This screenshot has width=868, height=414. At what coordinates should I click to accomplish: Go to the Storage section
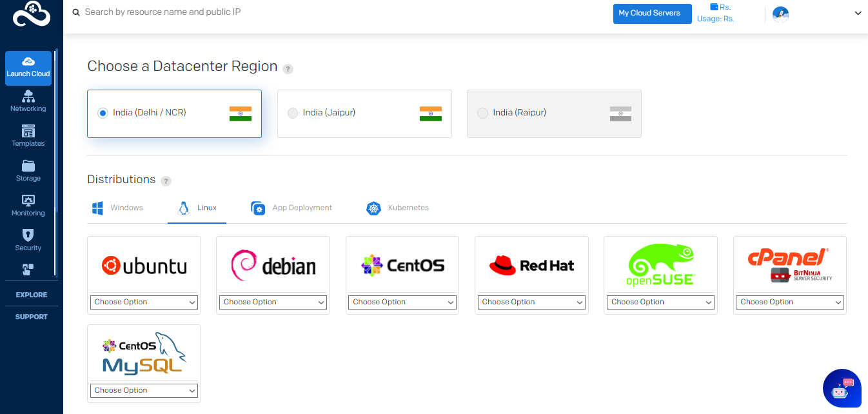28,170
